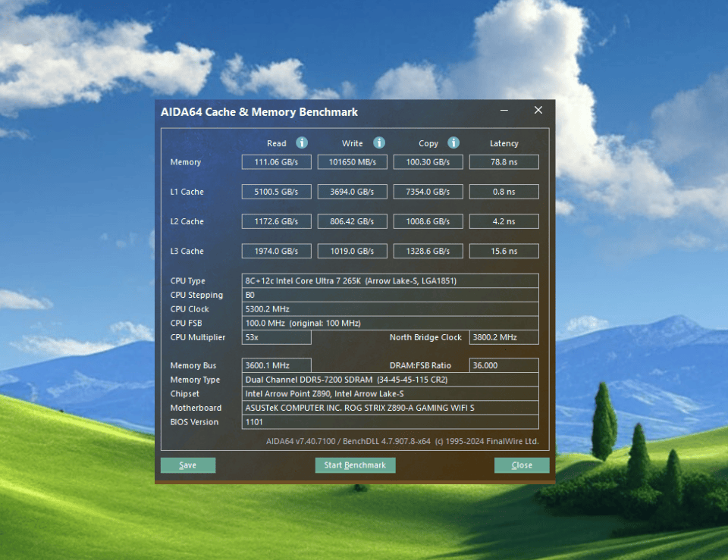Viewport: 728px width, 560px height.
Task: Click the AIDA64 version footer text
Action: click(403, 441)
